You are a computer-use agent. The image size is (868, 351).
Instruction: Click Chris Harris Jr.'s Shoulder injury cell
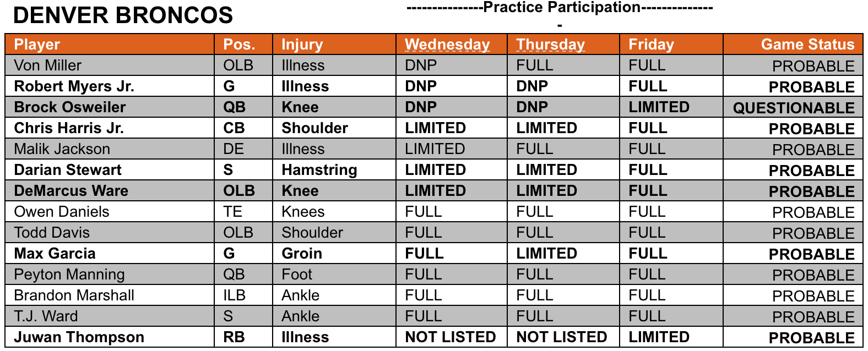334,128
